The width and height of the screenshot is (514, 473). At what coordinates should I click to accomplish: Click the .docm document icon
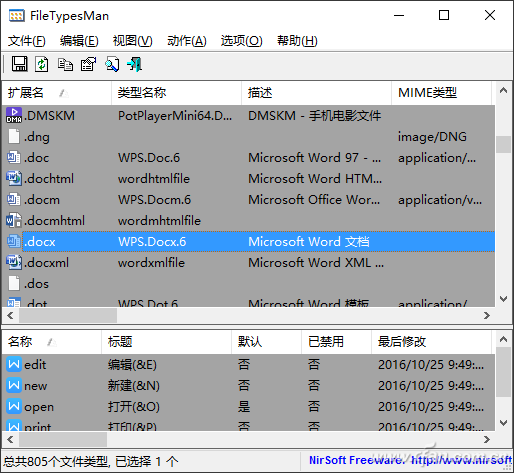14,199
